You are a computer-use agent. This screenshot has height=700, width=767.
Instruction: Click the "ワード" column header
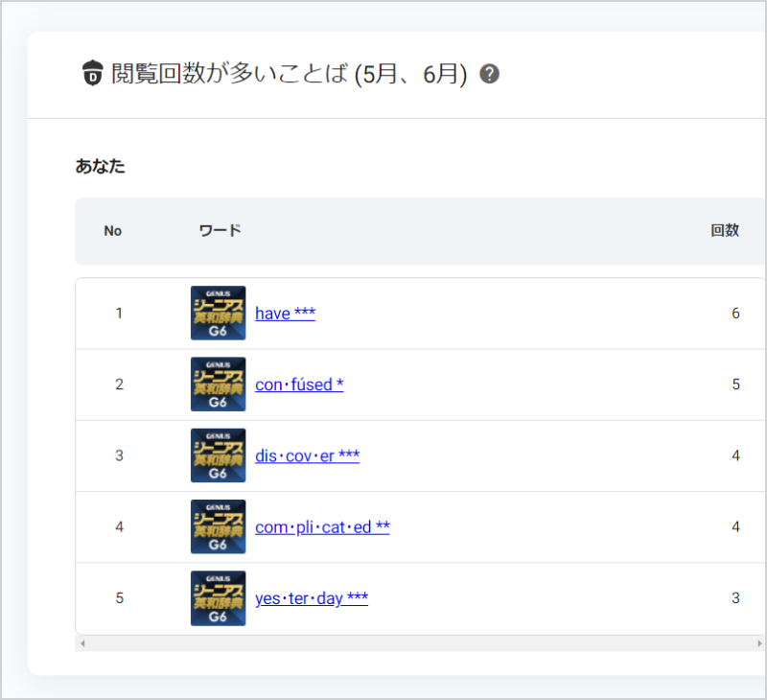(x=221, y=230)
